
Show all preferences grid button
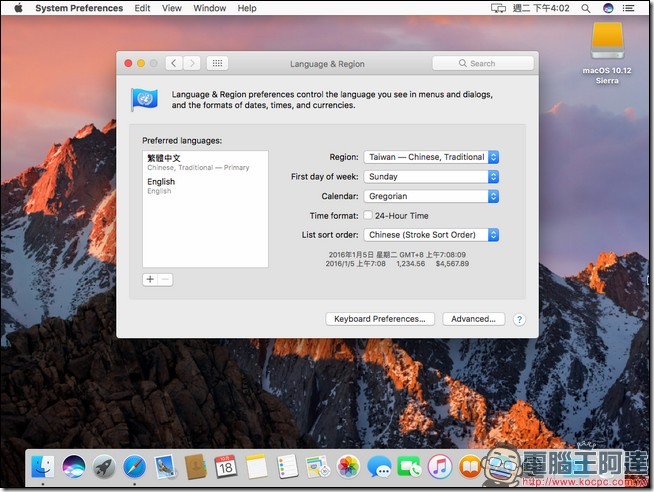tap(217, 63)
